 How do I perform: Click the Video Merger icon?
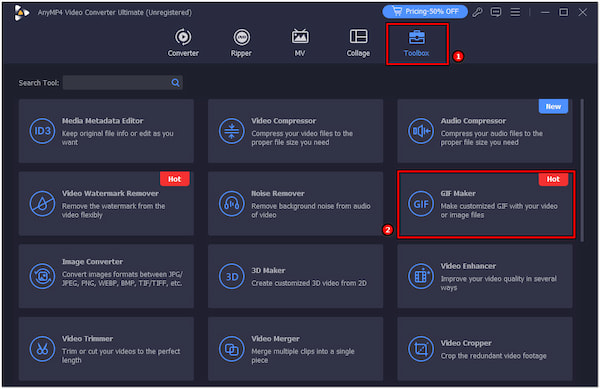232,349
